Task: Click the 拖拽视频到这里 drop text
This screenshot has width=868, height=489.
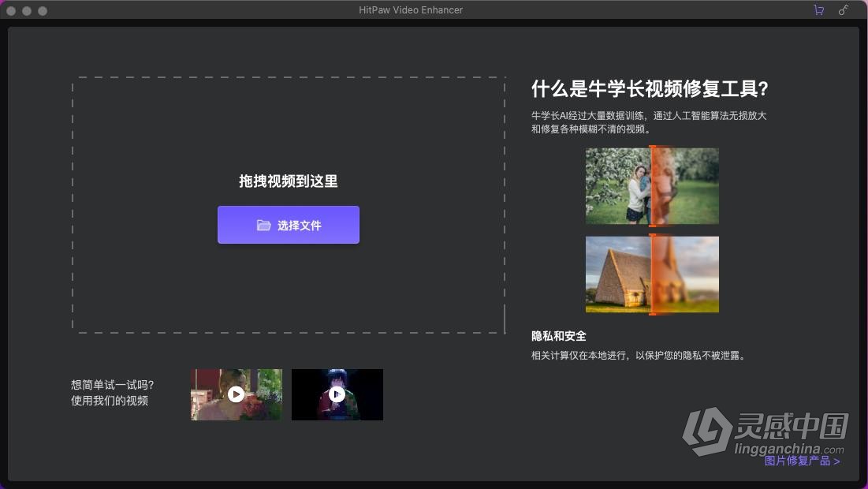Action: [x=289, y=181]
